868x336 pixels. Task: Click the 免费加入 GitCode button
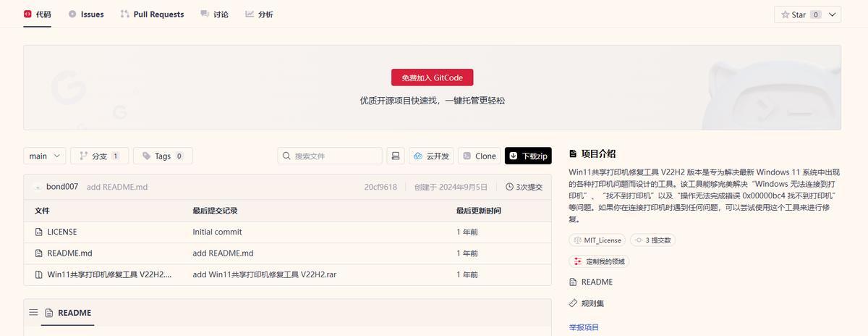pyautogui.click(x=432, y=77)
